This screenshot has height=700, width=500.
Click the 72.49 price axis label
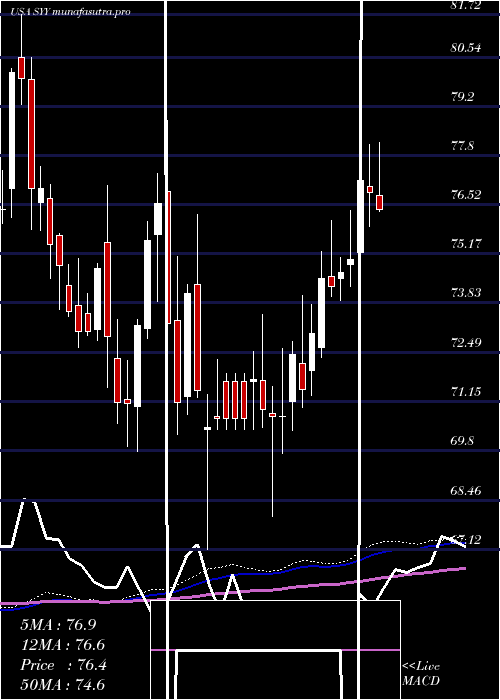(466, 342)
